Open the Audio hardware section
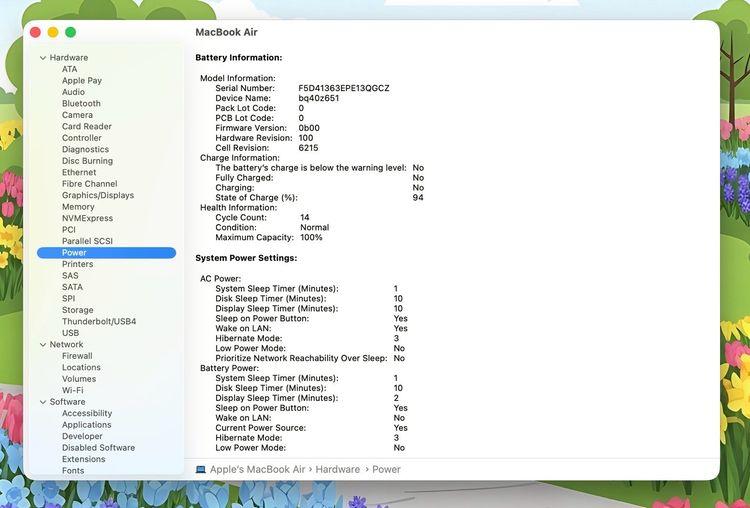The height and width of the screenshot is (508, 750). 73,92
